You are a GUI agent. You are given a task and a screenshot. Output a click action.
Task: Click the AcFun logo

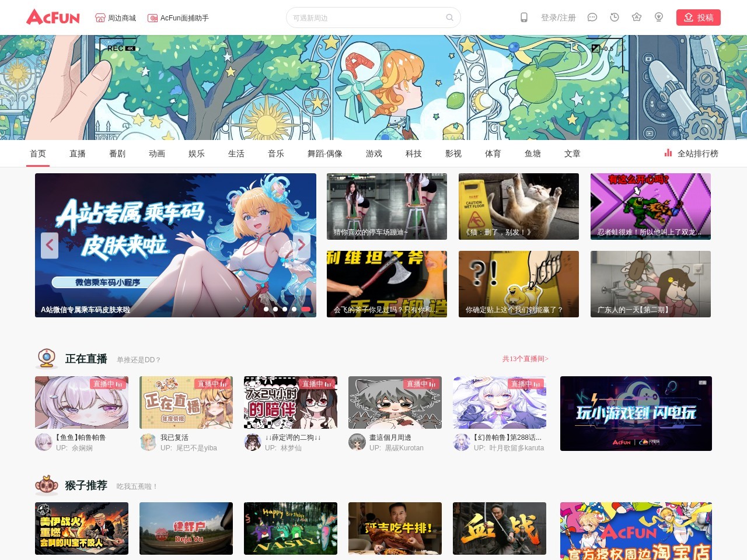coord(53,17)
